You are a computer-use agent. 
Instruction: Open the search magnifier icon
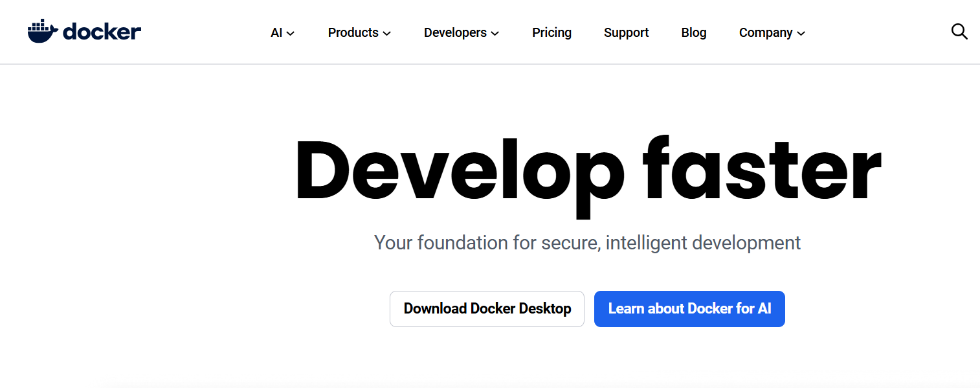pos(959,31)
